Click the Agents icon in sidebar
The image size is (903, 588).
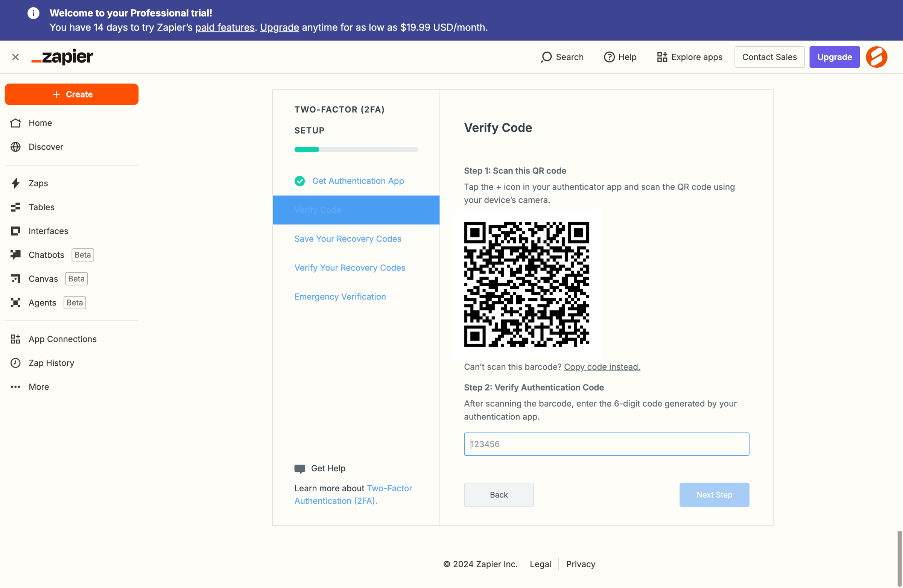[x=15, y=303]
